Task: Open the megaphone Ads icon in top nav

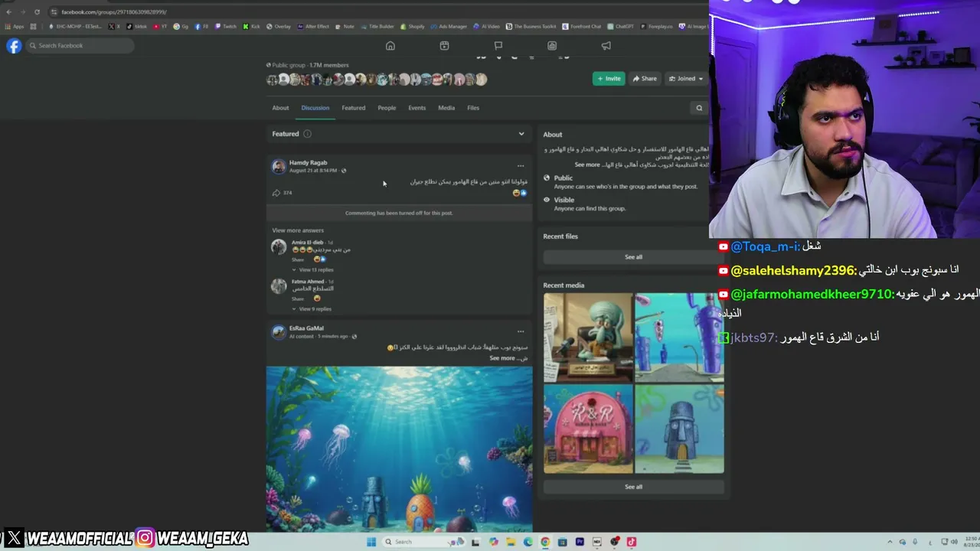Action: (606, 46)
